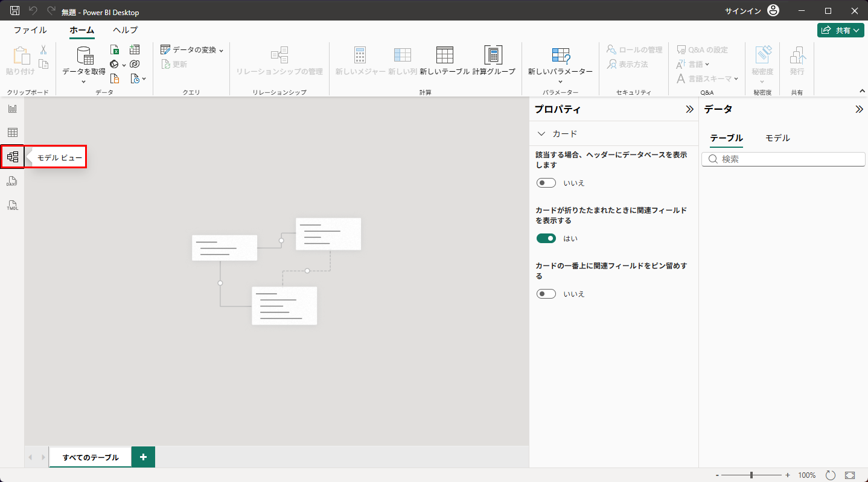Click サインイン to sign in
Viewport: 868px width, 482px height.
coord(743,11)
